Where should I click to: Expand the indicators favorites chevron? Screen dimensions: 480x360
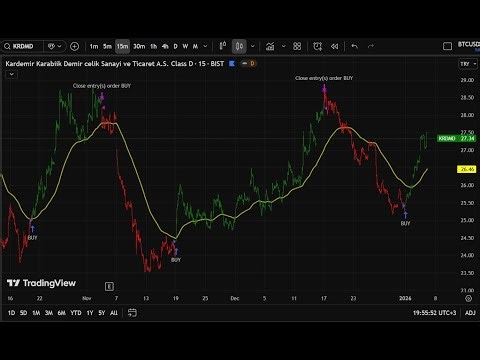point(284,46)
